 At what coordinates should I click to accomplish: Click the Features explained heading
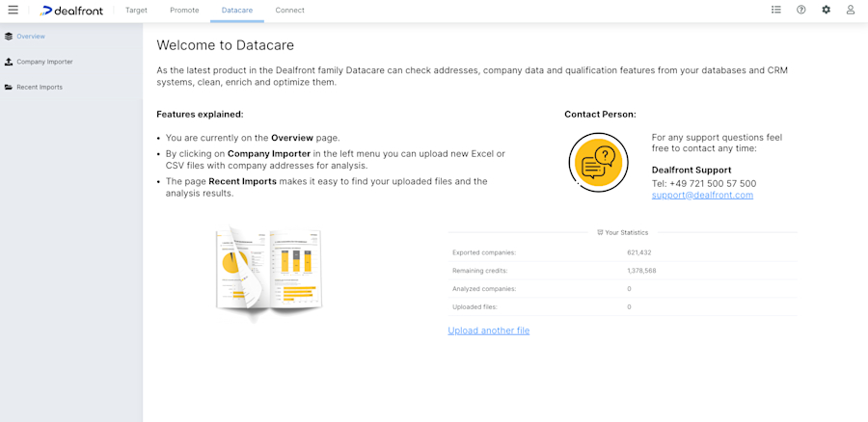click(x=200, y=115)
